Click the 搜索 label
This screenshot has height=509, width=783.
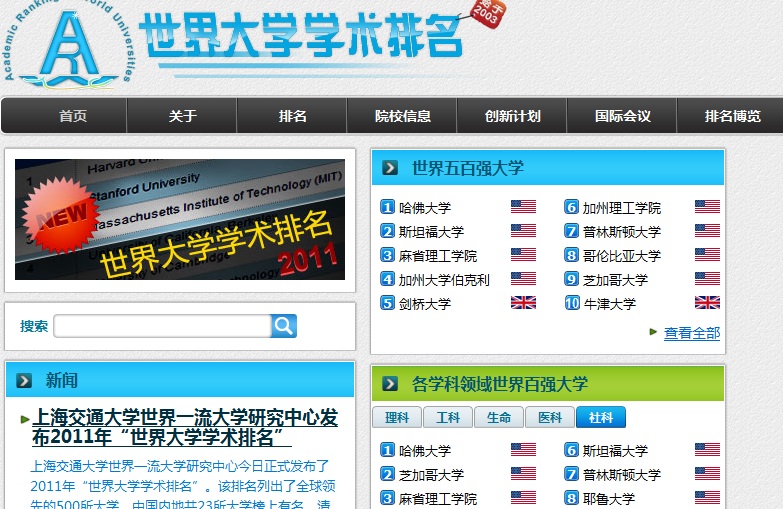click(x=34, y=326)
